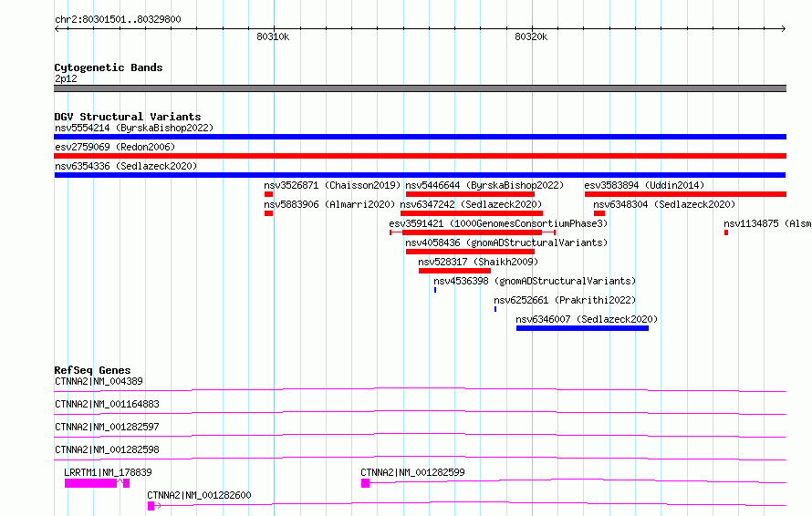Click the CTNNA2 NM_001282599 magenta exon block
812x516 pixels.
click(366, 483)
